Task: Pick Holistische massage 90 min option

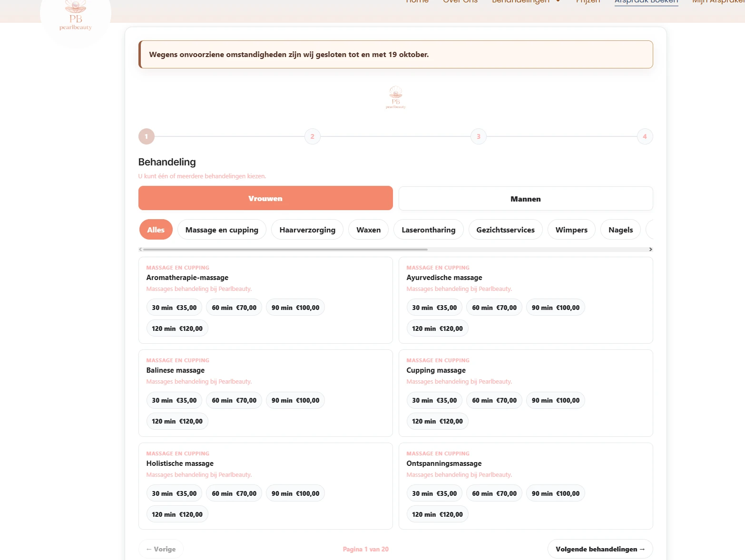Action: [x=295, y=493]
